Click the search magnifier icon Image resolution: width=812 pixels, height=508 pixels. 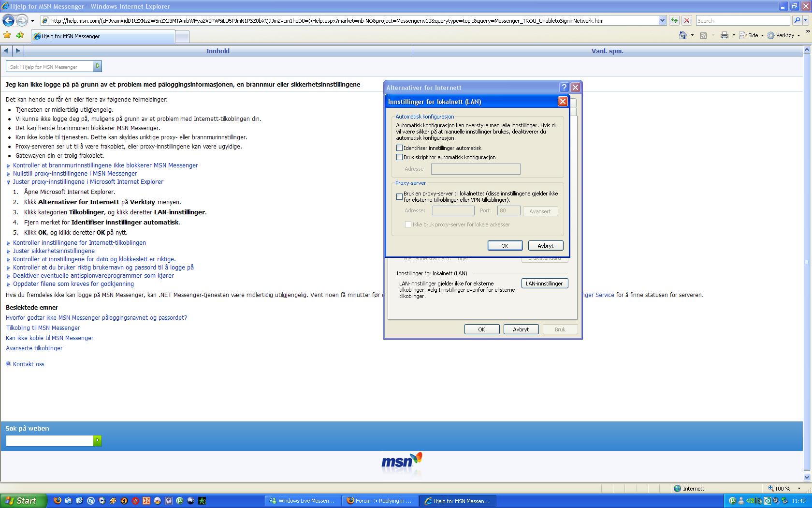pos(797,20)
